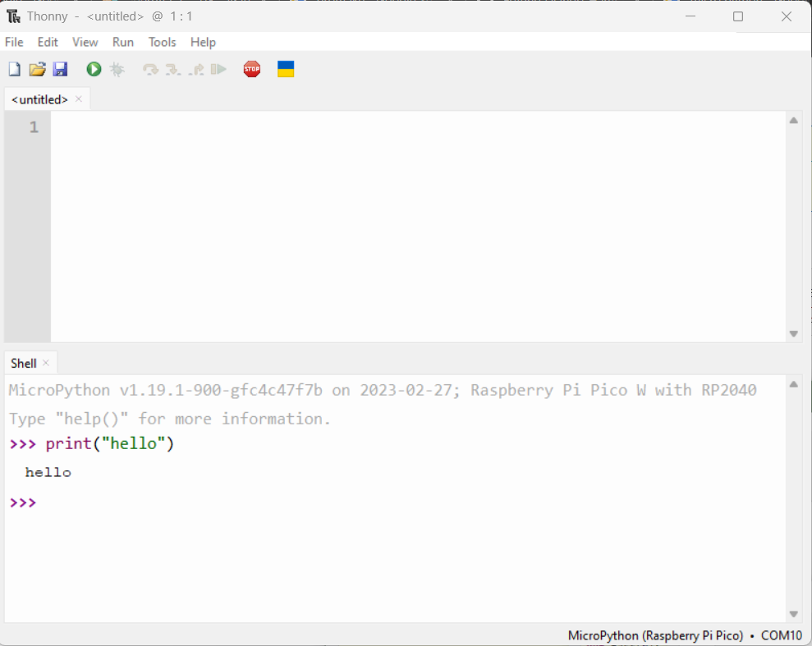
Task: Minimize the Thonny window
Action: click(690, 16)
